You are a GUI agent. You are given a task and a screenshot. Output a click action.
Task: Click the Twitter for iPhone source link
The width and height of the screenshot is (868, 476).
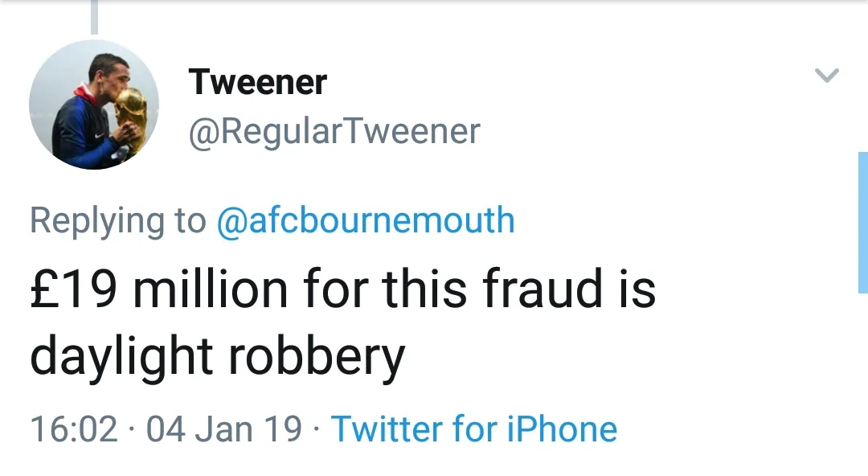[x=473, y=429]
